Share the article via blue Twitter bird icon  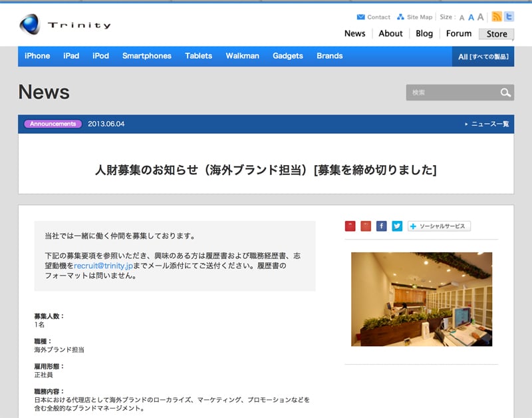click(397, 226)
